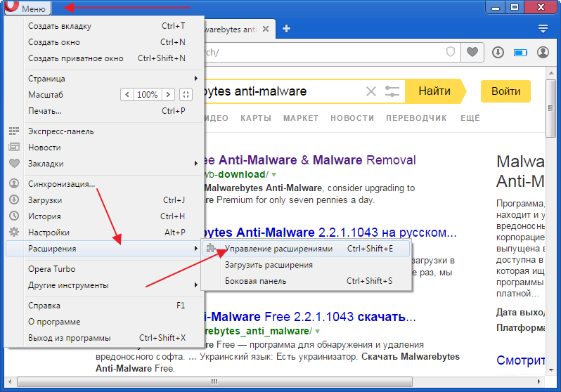Add a new tab with plus button
Image resolution: width=561 pixels, height=392 pixels.
(286, 29)
